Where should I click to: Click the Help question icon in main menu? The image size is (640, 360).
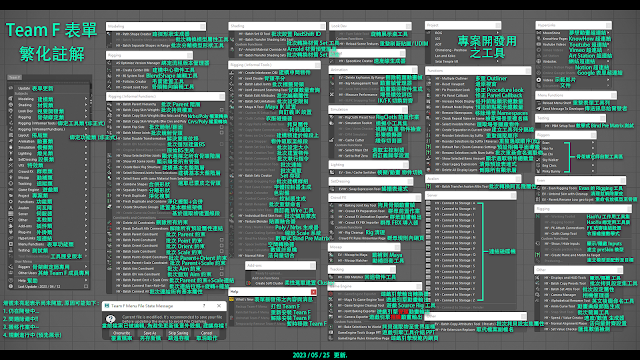tap(11, 280)
